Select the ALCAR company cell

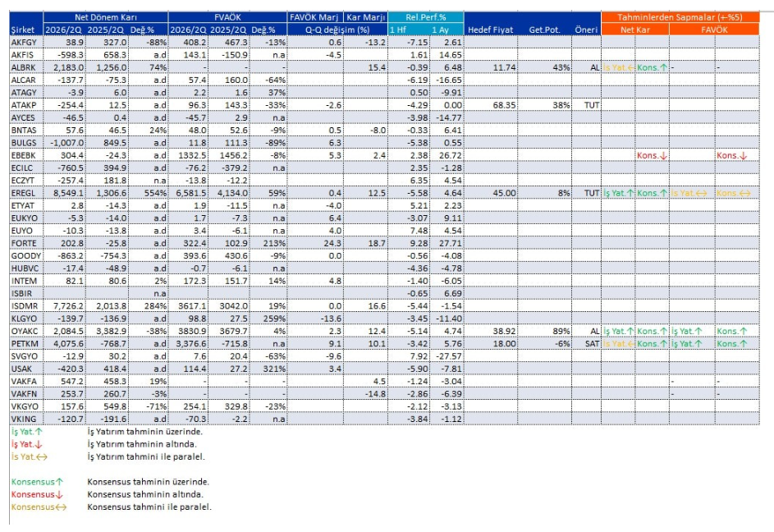(26, 80)
